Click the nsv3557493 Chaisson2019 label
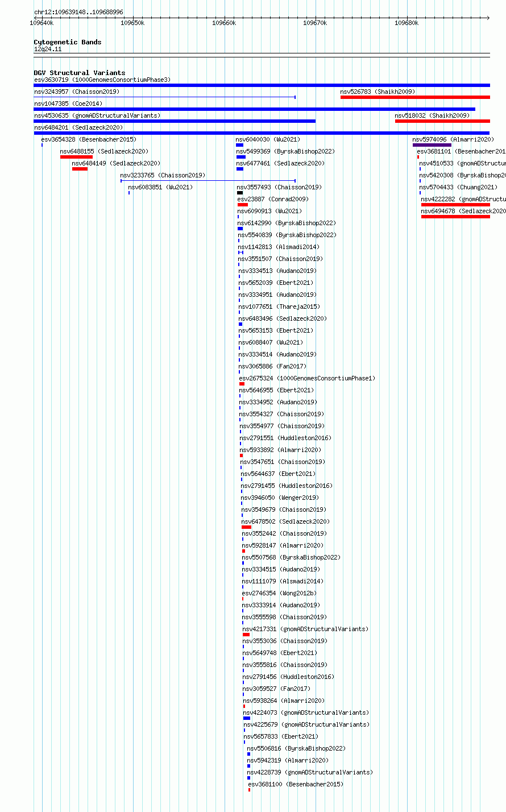 [x=279, y=187]
